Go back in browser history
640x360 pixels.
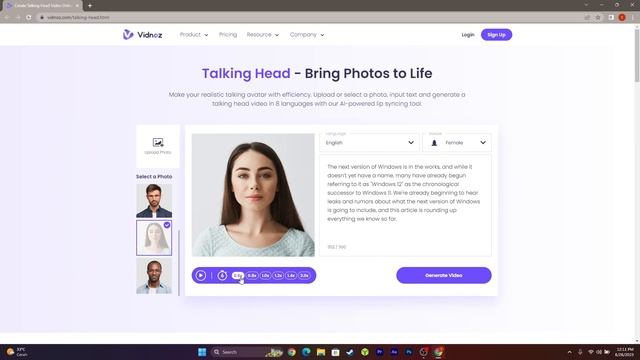click(7, 18)
